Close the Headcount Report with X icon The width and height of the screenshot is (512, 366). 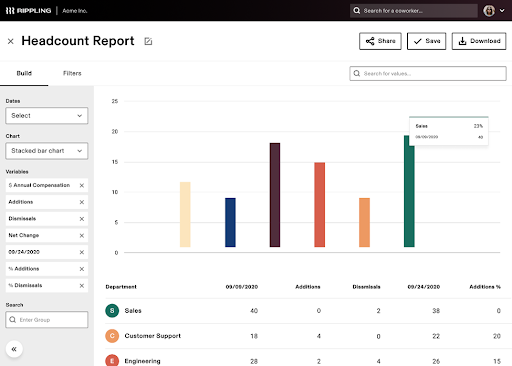11,41
